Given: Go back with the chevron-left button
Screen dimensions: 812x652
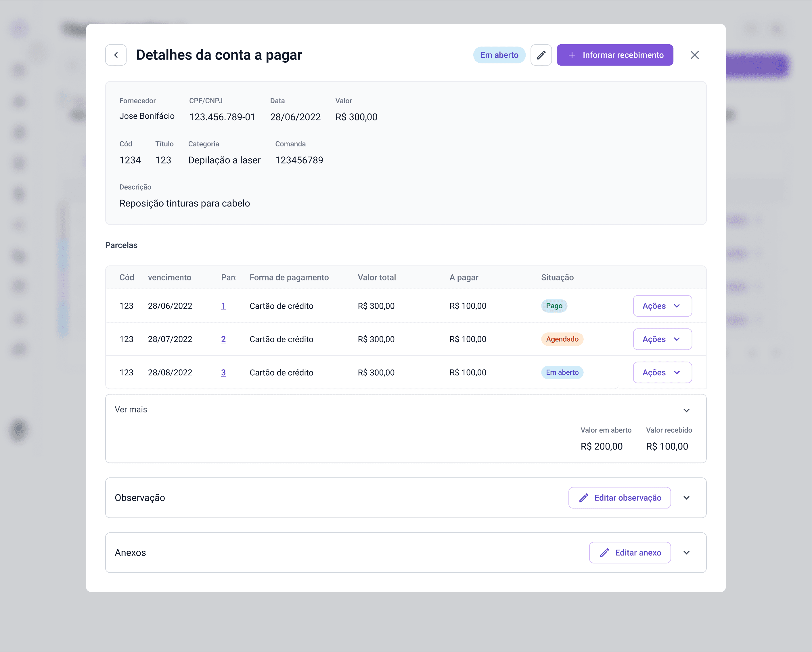Looking at the screenshot, I should point(116,55).
